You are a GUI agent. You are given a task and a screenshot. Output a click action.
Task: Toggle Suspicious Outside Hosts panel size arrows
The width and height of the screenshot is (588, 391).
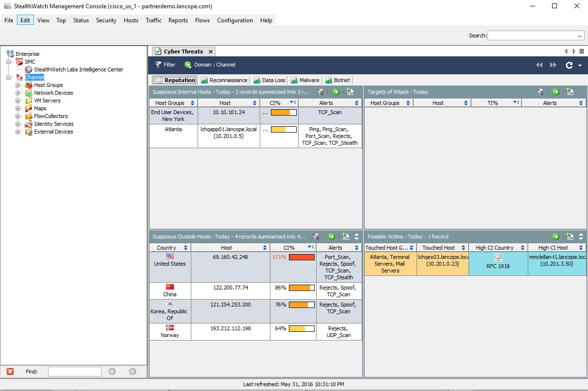pyautogui.click(x=357, y=237)
